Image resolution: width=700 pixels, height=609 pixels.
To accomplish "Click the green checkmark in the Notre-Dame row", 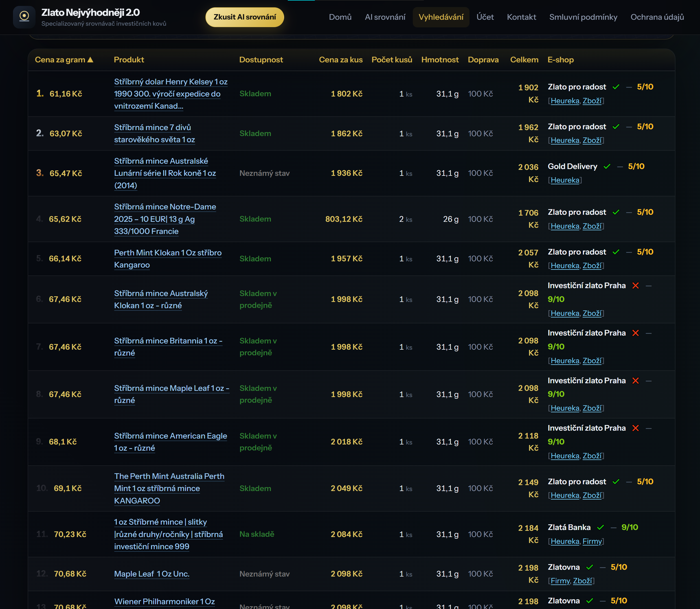I will point(616,213).
